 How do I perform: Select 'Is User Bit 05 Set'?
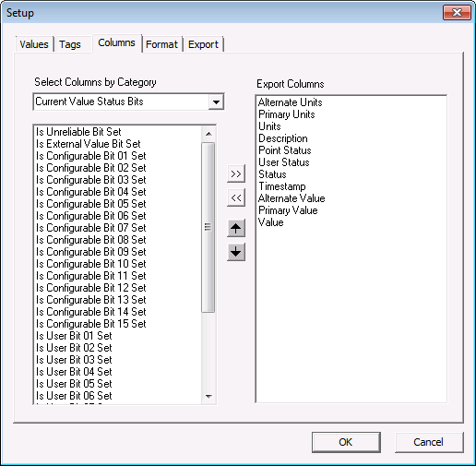[x=74, y=384]
